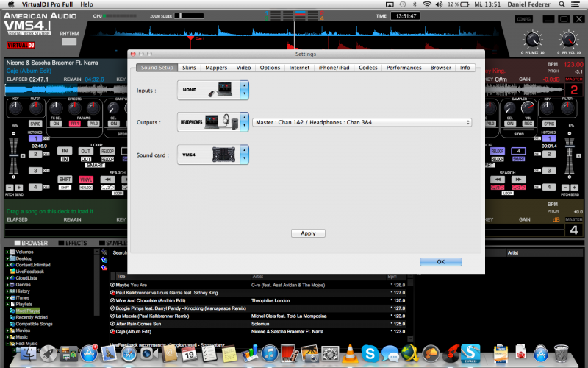Trigger left deck hotcue 1
Image resolution: width=588 pixels, height=368 pixels.
point(35,138)
